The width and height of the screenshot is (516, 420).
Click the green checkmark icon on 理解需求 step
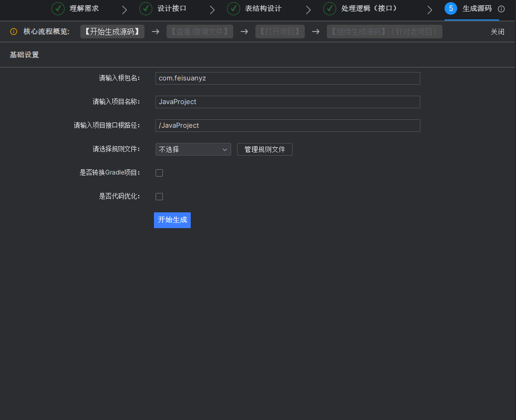click(58, 9)
